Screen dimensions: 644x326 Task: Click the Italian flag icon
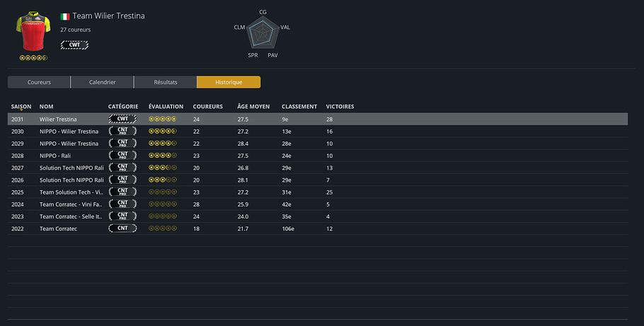[x=64, y=16]
